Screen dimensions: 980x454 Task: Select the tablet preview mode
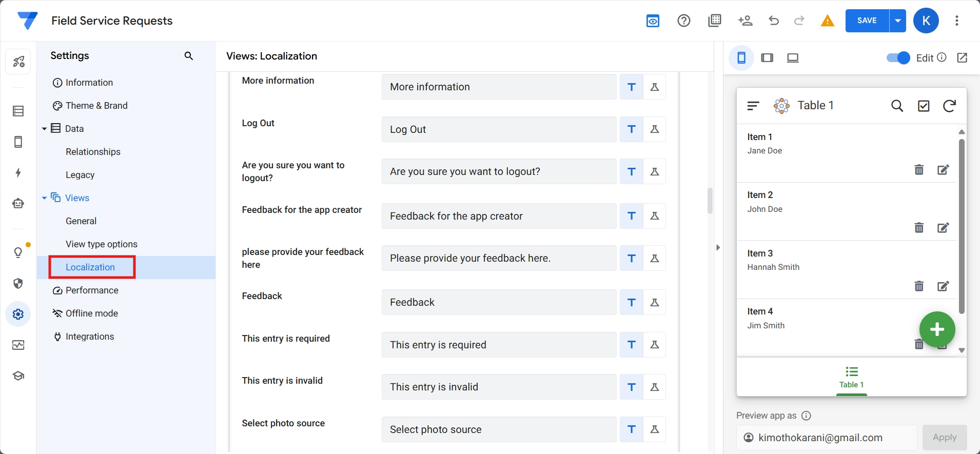click(767, 58)
